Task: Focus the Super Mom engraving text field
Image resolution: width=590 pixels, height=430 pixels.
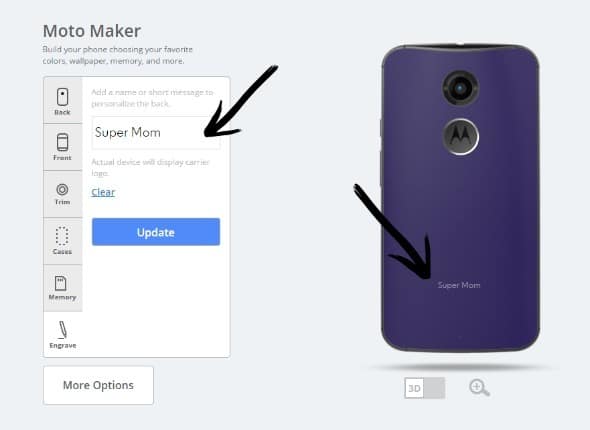Action: [156, 133]
